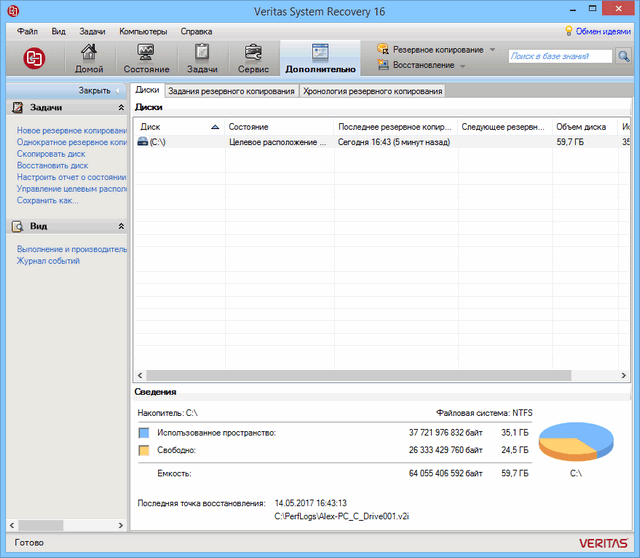This screenshot has width=640, height=558.
Task: Click Управление целевым расположением link
Action: pyautogui.click(x=72, y=189)
